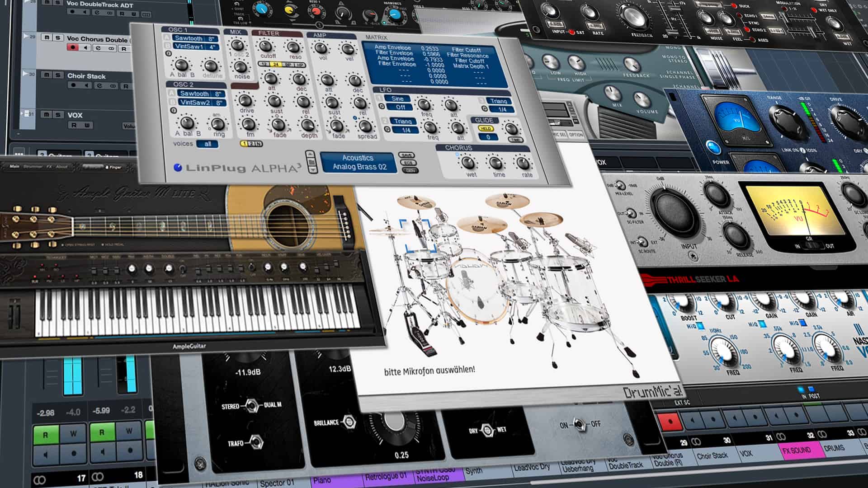This screenshot has height=488, width=868.
Task: Mute the VOX track
Action: point(47,115)
